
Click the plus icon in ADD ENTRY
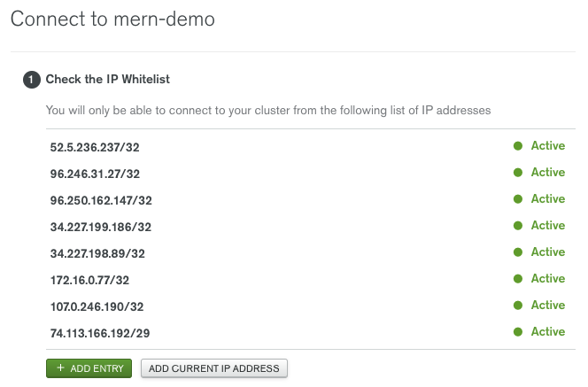(x=60, y=368)
